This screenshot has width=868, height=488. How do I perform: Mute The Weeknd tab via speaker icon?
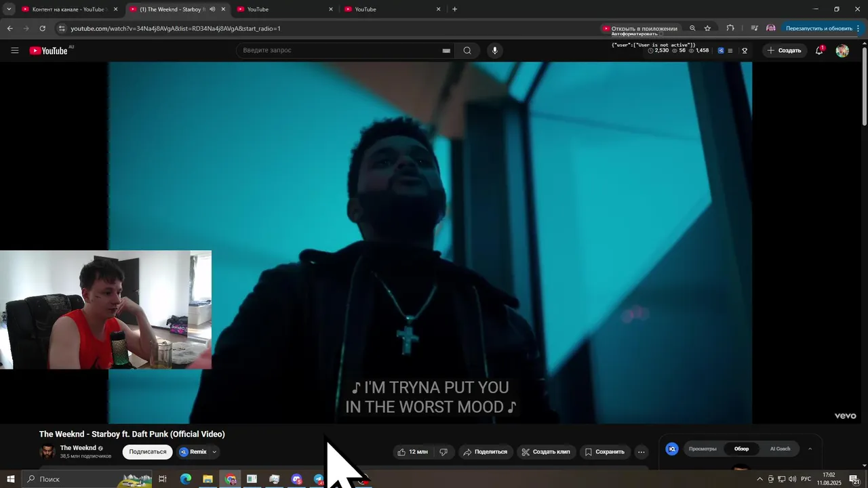(x=212, y=9)
